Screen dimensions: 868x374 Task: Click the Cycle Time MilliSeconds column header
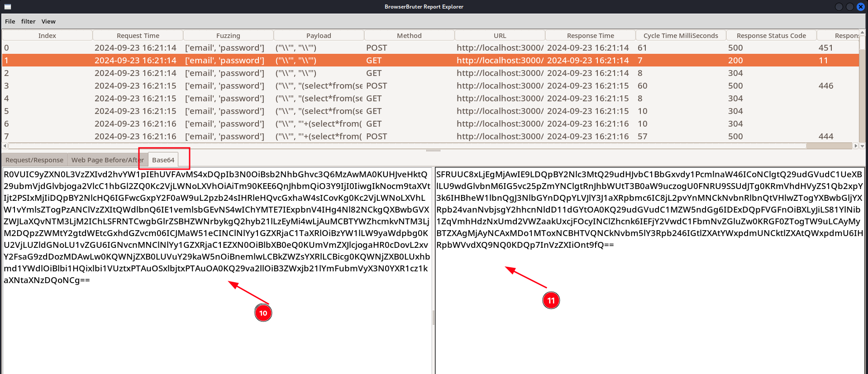point(681,35)
